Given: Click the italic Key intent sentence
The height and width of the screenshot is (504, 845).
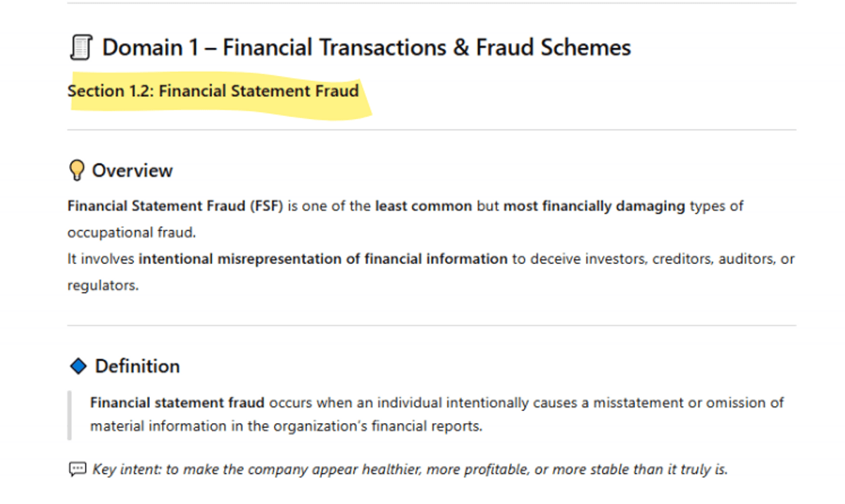Looking at the screenshot, I should (410, 469).
